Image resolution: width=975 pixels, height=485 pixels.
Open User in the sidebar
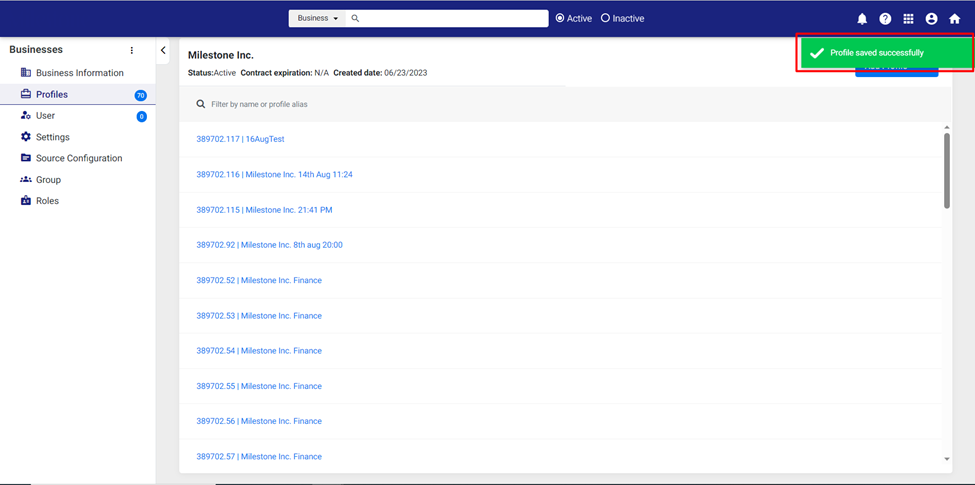coord(45,116)
